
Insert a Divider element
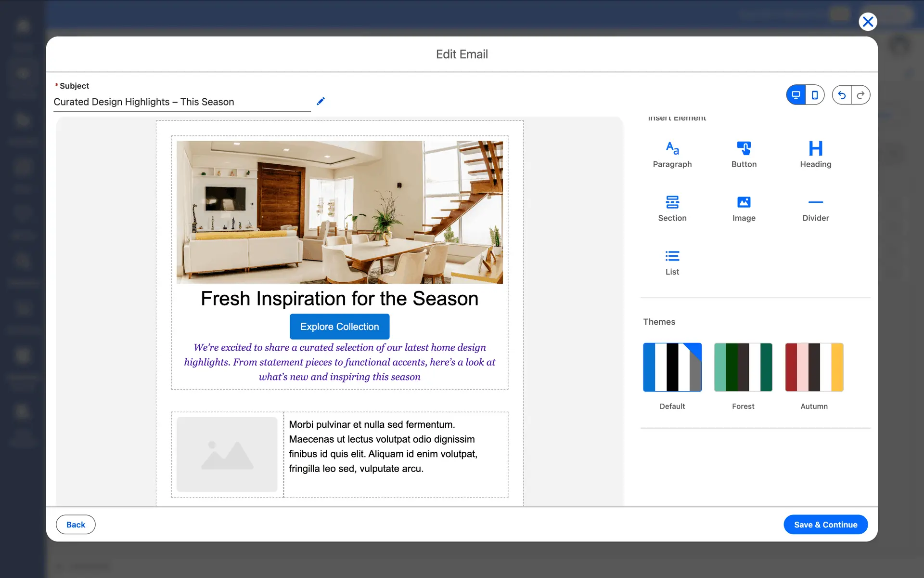[x=815, y=208]
